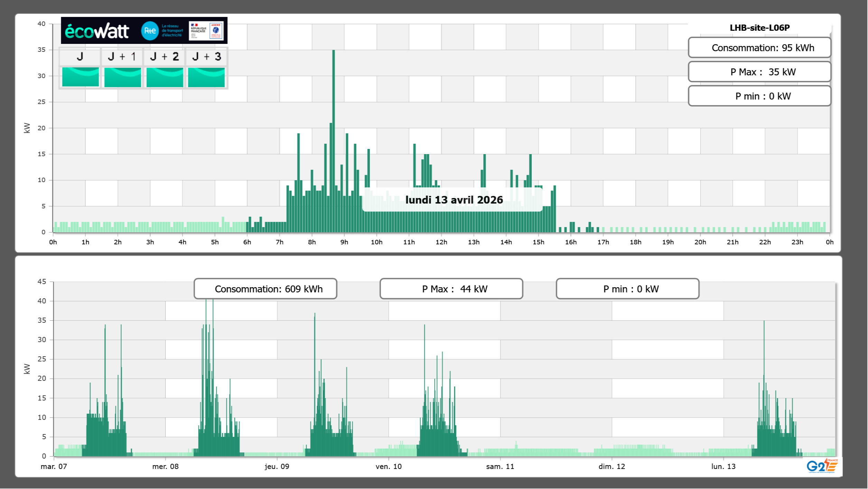Click the Consommation: 609 kWh box
Image resolution: width=868 pixels, height=489 pixels.
tap(265, 289)
